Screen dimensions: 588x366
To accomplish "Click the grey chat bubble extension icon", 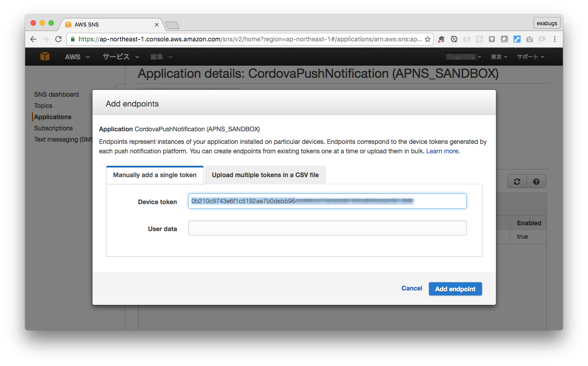I will (542, 39).
